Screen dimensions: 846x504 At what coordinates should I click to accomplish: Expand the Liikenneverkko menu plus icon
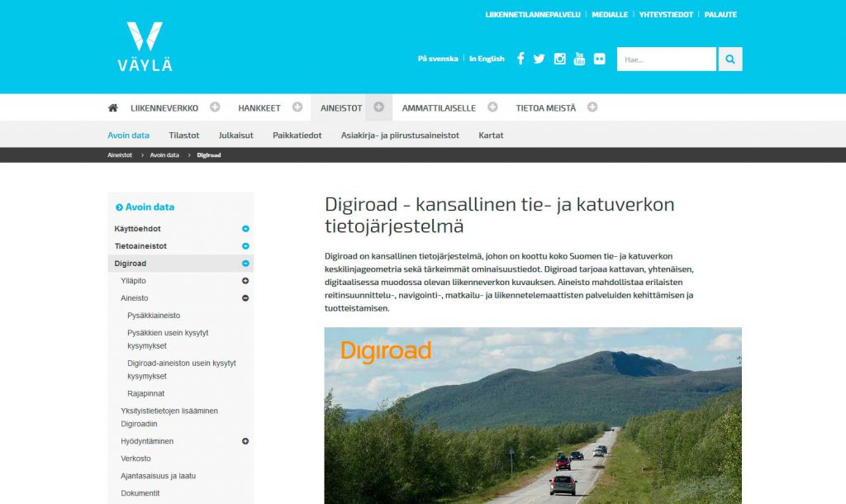[x=216, y=107]
